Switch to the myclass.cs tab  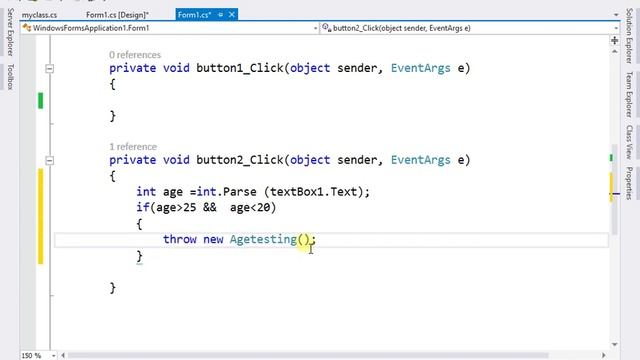click(x=39, y=15)
